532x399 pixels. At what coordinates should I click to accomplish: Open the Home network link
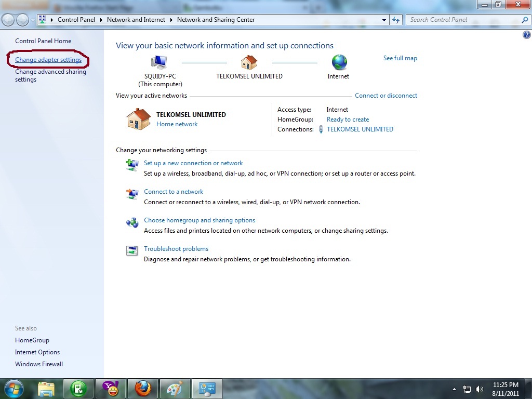click(177, 124)
